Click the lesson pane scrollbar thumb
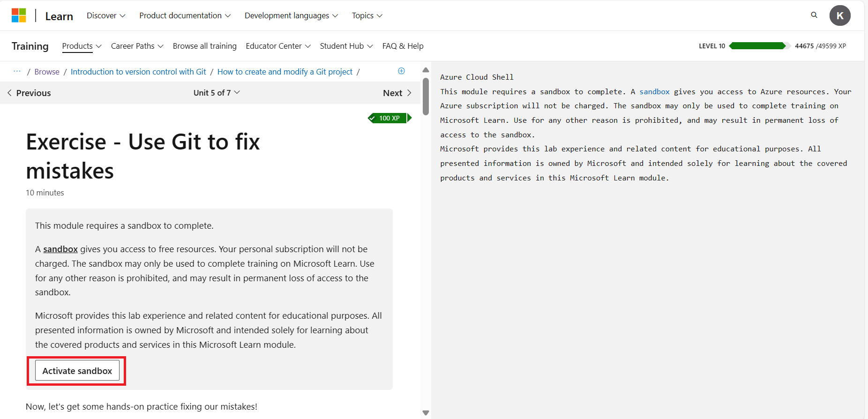The height and width of the screenshot is (419, 868). 426,96
